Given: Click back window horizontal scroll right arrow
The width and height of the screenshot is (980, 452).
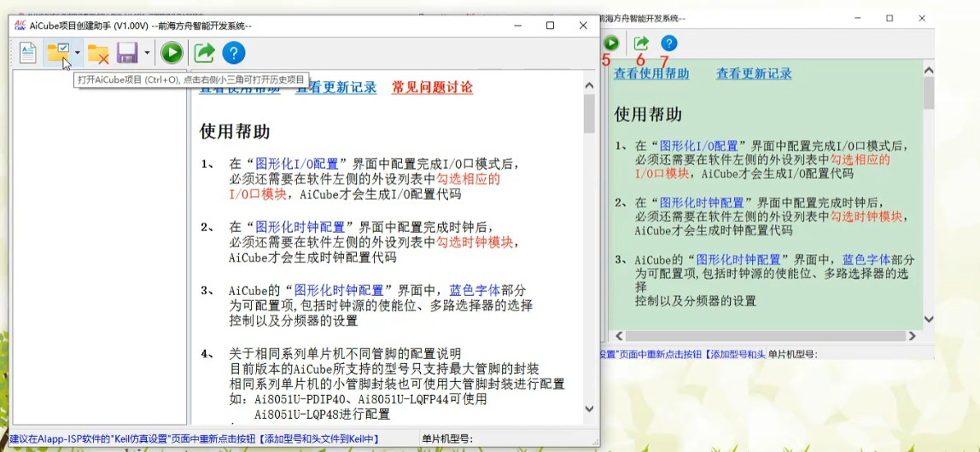Looking at the screenshot, I should [x=913, y=336].
